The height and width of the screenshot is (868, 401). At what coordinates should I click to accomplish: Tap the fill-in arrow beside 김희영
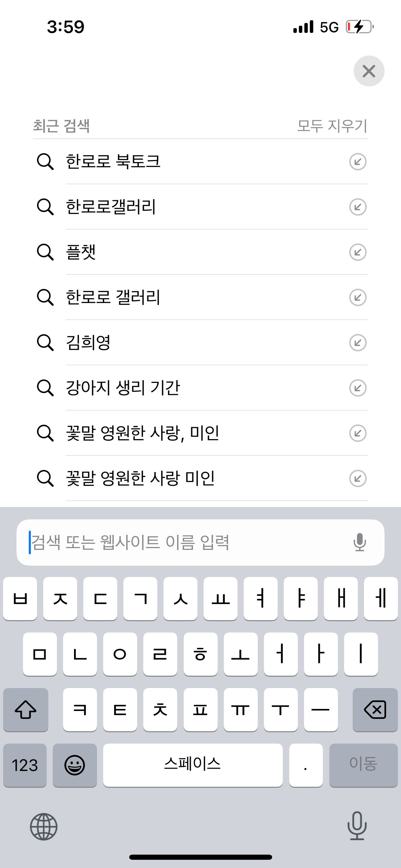click(358, 343)
